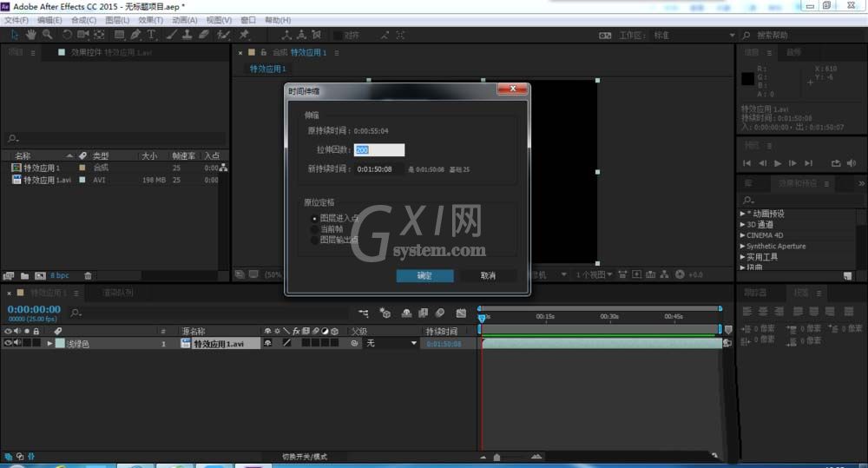The width and height of the screenshot is (868, 468).
Task: Expand the 3D 通道 effects category
Action: 743,224
